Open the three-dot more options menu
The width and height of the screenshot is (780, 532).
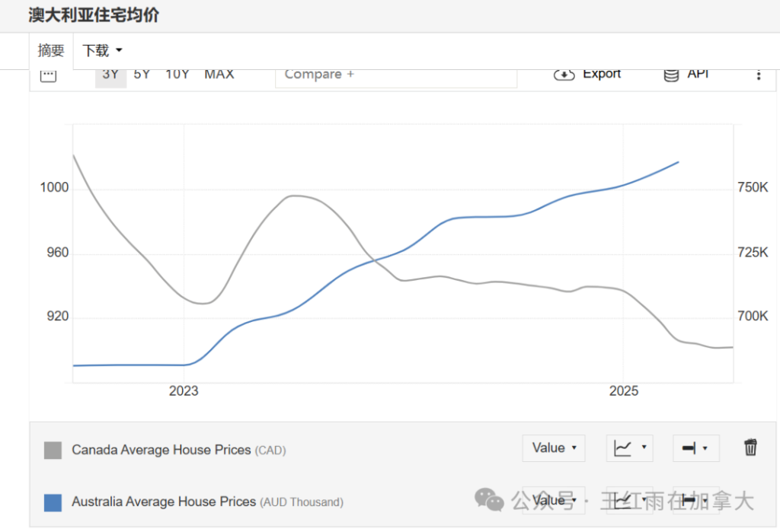[x=758, y=75]
